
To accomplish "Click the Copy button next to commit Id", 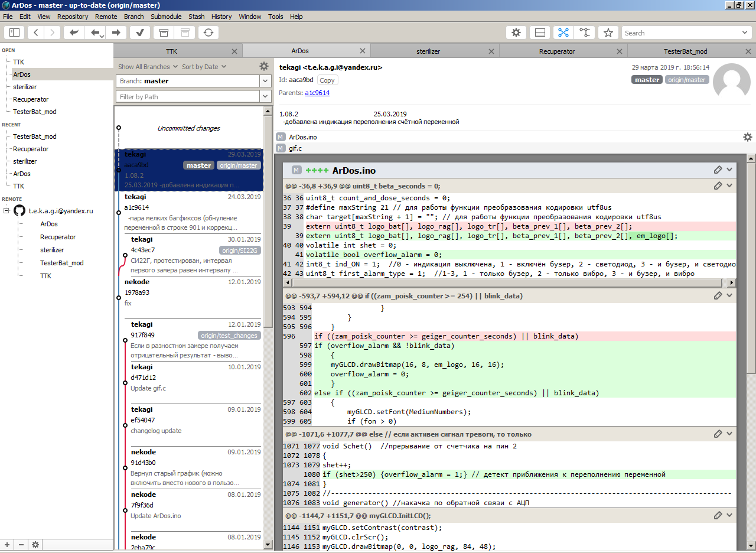I will (327, 80).
